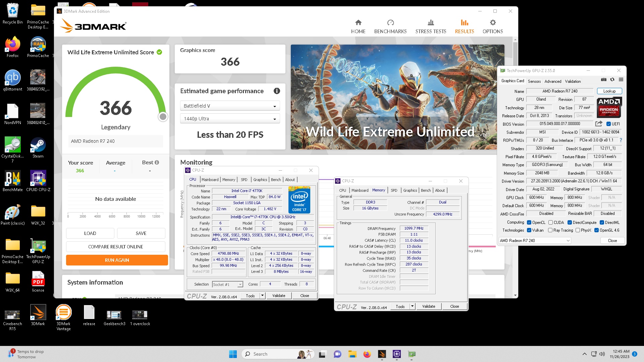Switch to the SPD tab in CPU-Z Memory window

394,190
